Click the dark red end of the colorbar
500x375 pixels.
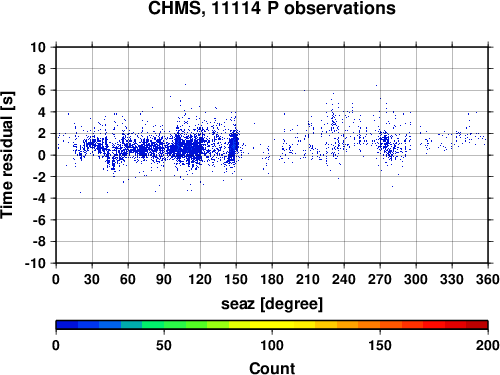tap(477, 325)
